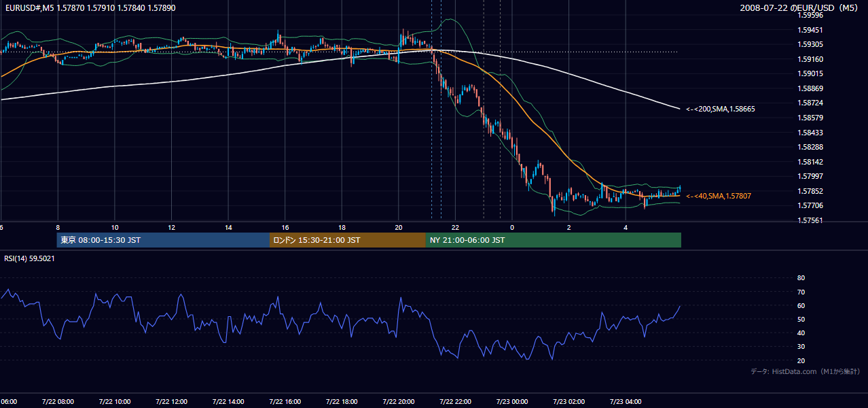Click the 2008-07-22 EUR/USD (M5) title

click(799, 8)
